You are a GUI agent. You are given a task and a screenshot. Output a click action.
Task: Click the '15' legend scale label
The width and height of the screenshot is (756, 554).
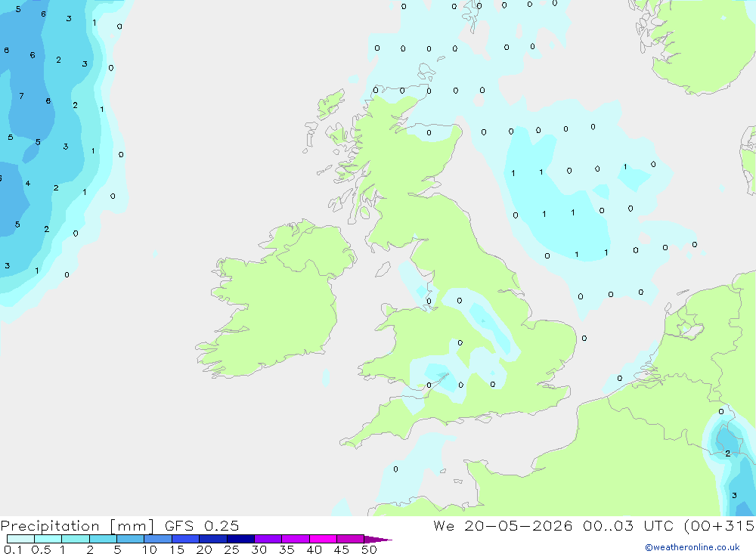177,549
